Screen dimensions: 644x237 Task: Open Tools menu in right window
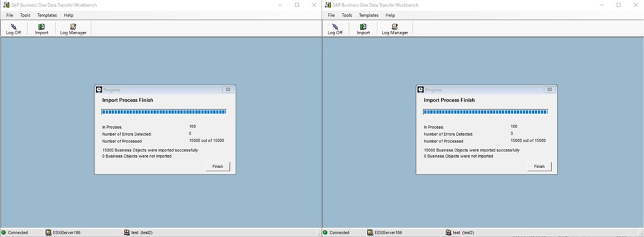(346, 15)
